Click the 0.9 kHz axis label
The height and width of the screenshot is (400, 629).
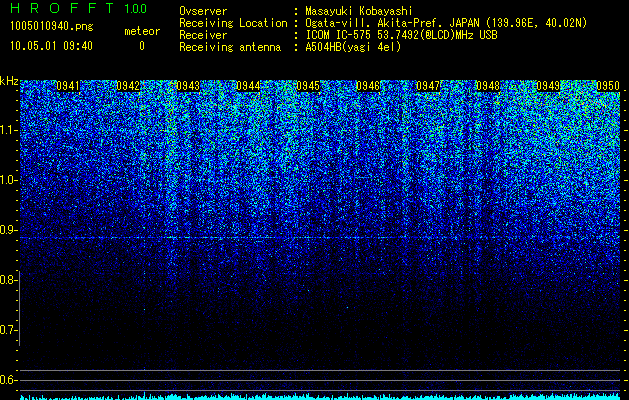click(7, 230)
